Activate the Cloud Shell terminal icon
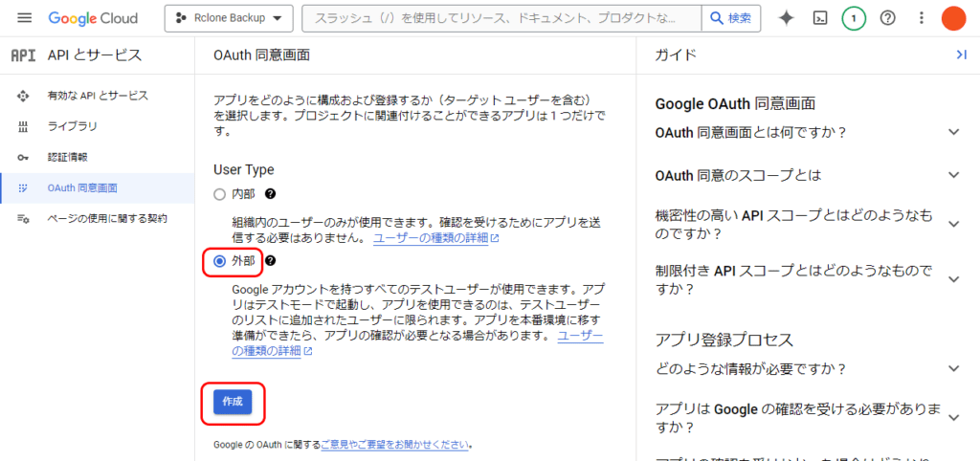Viewport: 980px width, 461px height. click(820, 18)
